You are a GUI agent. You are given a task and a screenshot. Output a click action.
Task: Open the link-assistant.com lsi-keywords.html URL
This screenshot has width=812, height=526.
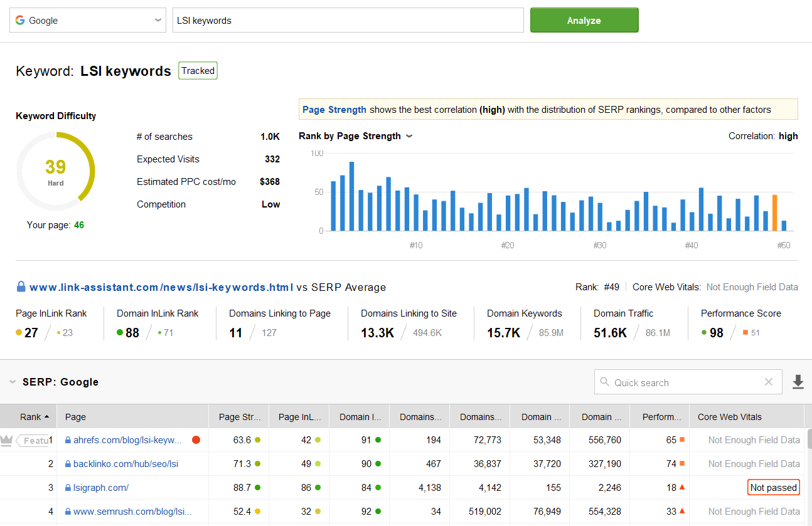161,287
